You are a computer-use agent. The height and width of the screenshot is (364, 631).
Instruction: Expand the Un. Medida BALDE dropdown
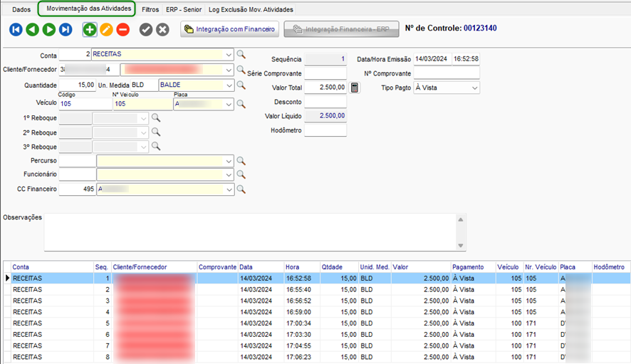point(228,85)
